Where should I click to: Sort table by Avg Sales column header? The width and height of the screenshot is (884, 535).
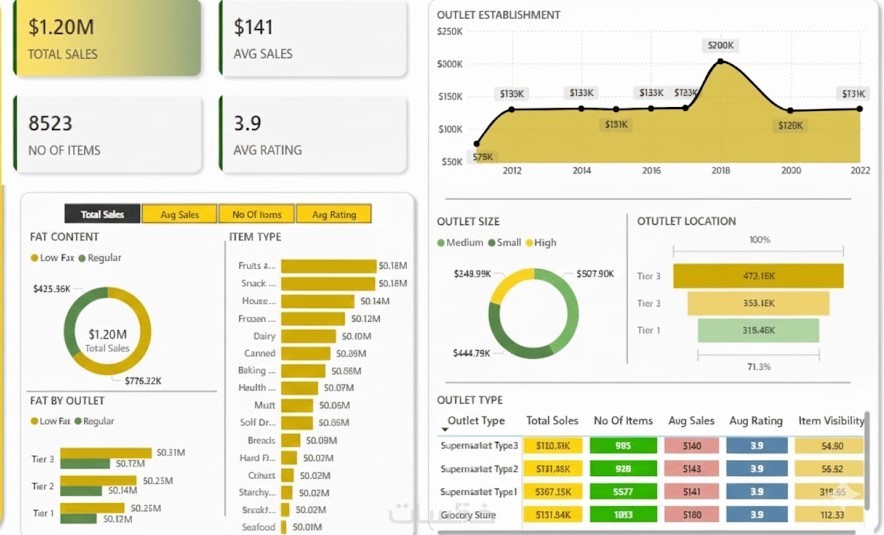(691, 421)
